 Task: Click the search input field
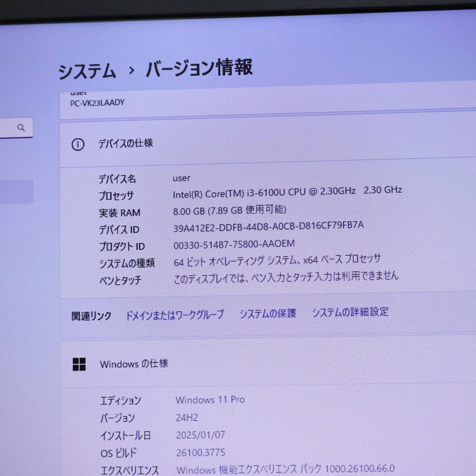[16, 128]
